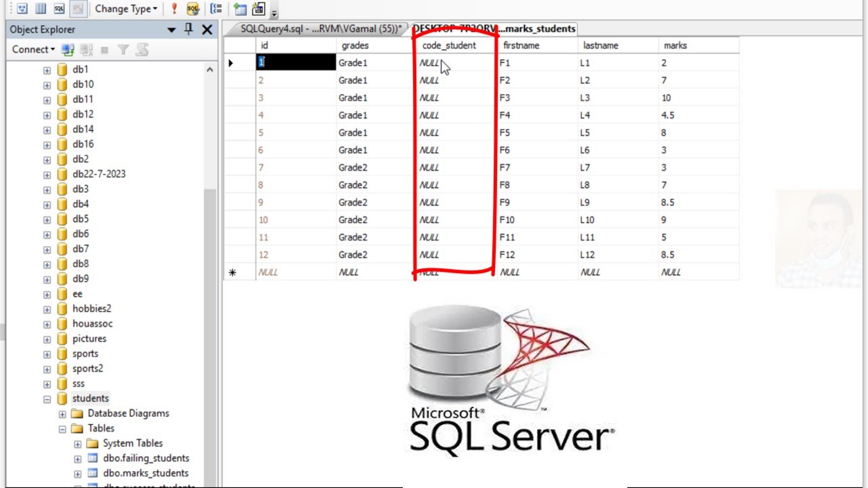Click the Object Explorer scrollbar up arrow
868x488 pixels.
(210, 70)
